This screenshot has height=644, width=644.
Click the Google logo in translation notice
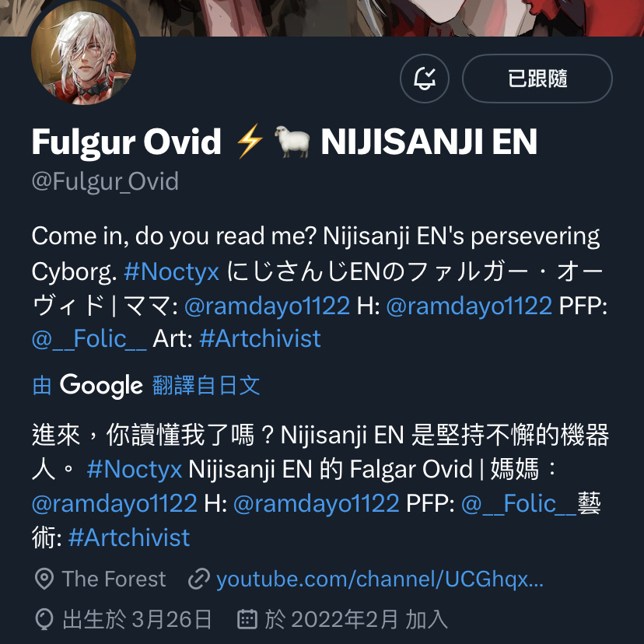coord(101,386)
